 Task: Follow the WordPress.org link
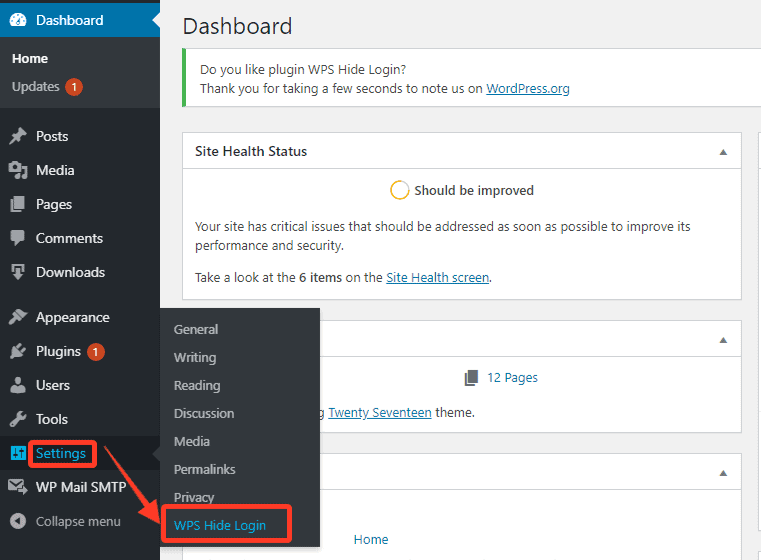click(x=528, y=89)
